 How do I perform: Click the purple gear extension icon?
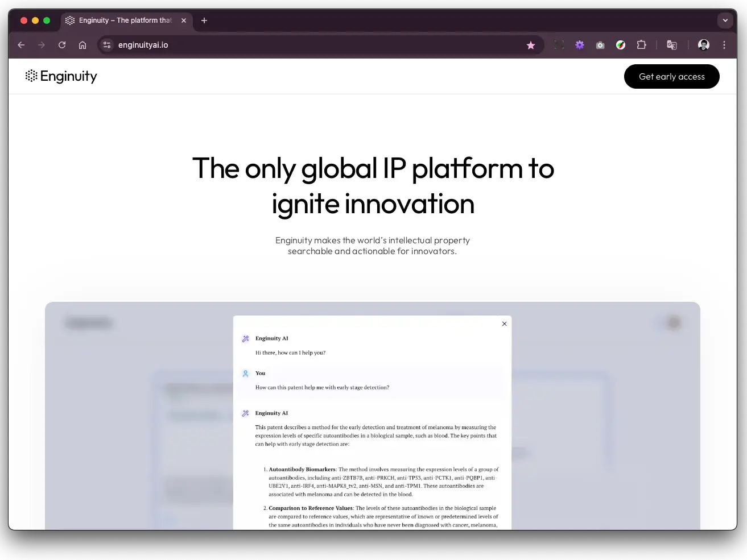[x=580, y=45]
